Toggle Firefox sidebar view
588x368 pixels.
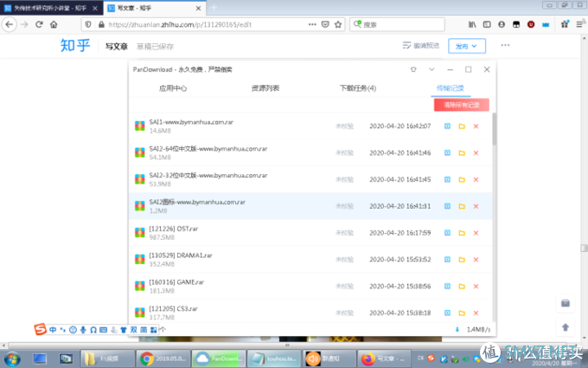tap(487, 24)
